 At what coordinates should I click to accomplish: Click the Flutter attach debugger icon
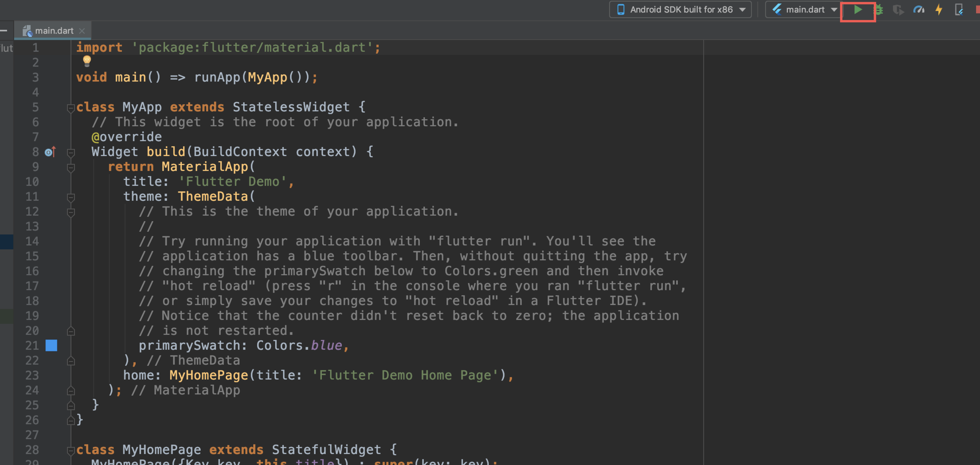pos(959,10)
